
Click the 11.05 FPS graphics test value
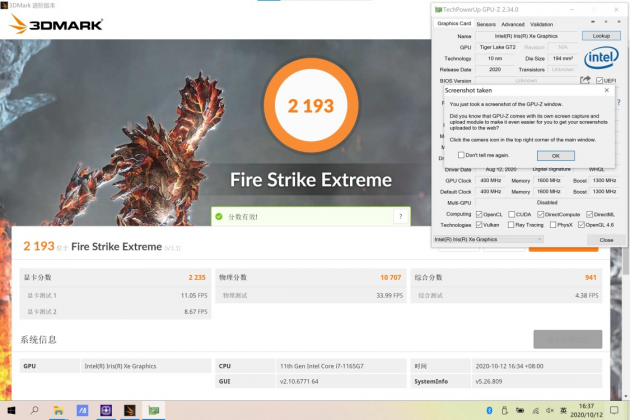pos(194,295)
